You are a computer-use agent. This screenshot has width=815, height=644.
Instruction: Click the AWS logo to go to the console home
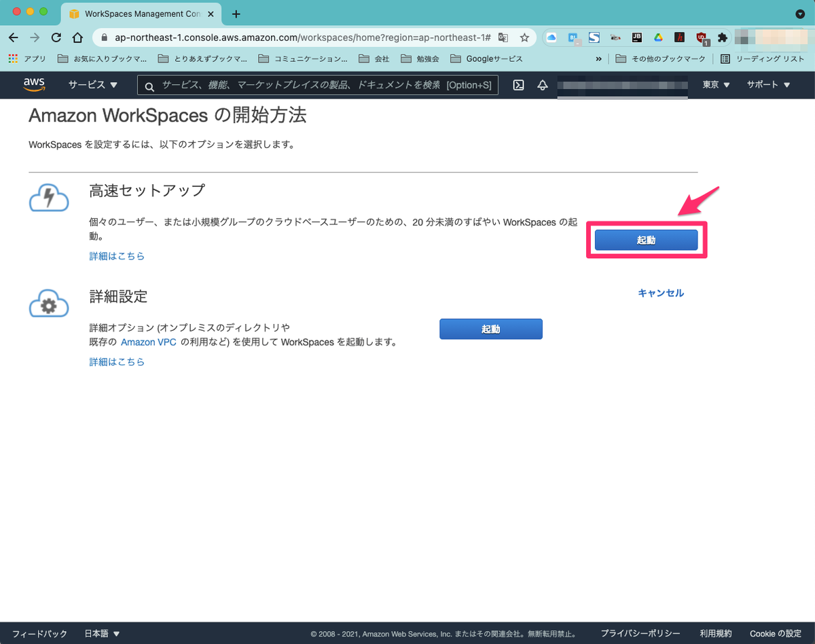[34, 85]
